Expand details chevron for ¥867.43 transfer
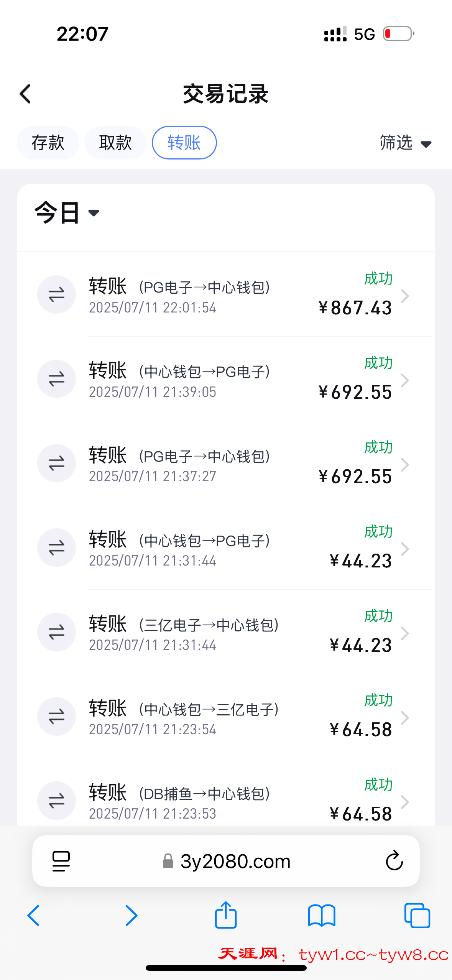The width and height of the screenshot is (452, 980). tap(405, 296)
